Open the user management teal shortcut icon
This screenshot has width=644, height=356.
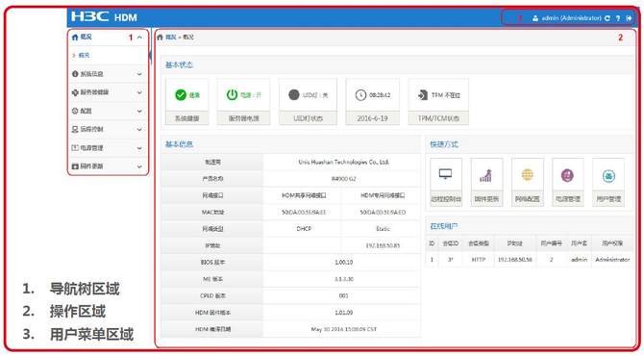608,176
